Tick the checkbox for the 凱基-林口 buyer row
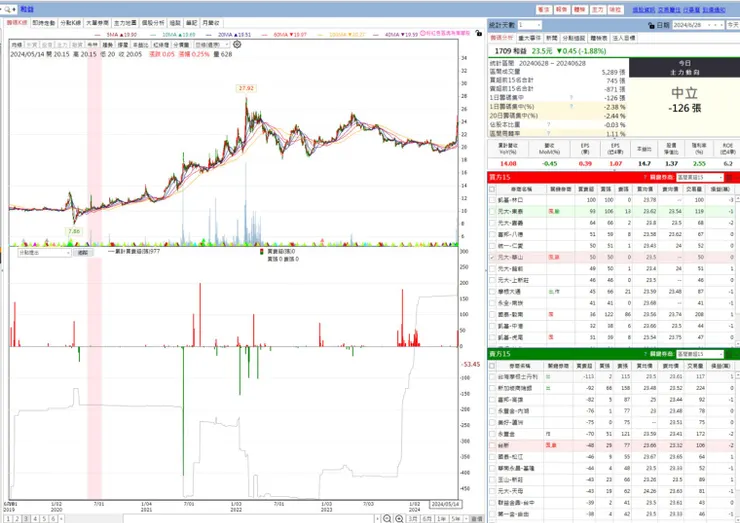The width and height of the screenshot is (740, 523). 492,200
